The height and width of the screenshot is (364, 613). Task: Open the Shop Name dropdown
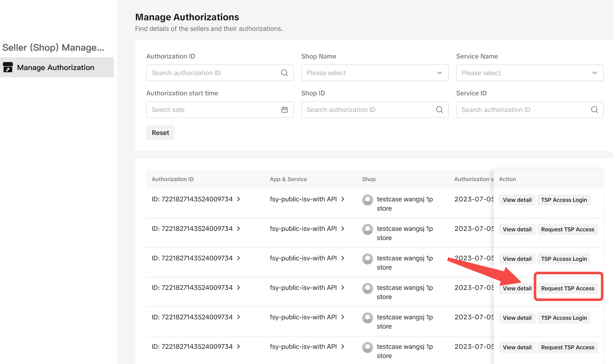point(375,73)
